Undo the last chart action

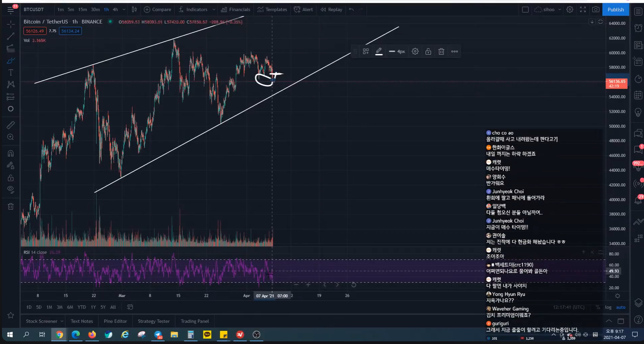click(x=351, y=9)
